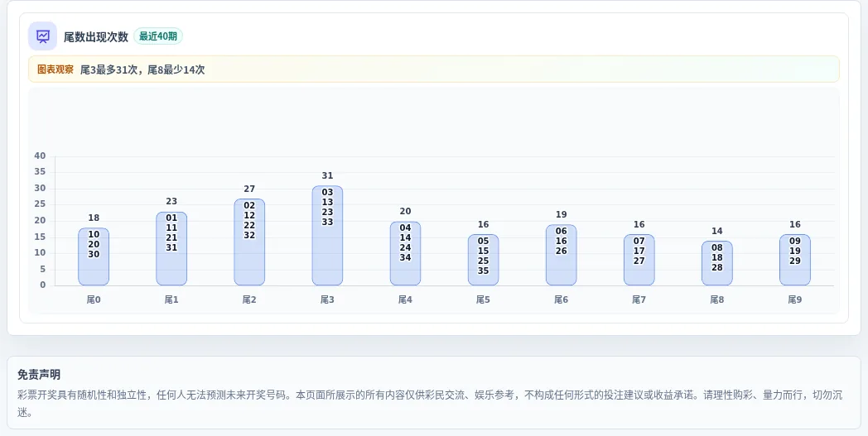This screenshot has width=868, height=436.
Task: Click value label 20 above 尾4 bar
Action: (x=405, y=211)
